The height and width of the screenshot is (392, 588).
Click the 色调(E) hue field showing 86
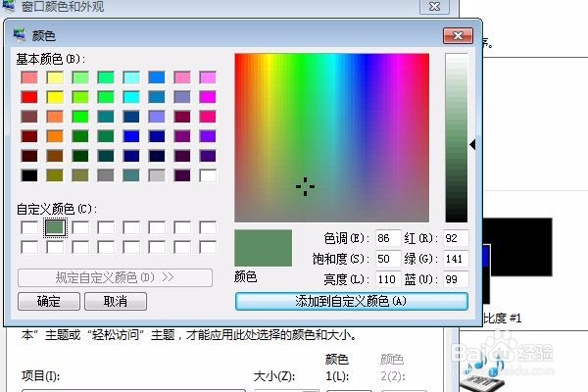tap(388, 238)
